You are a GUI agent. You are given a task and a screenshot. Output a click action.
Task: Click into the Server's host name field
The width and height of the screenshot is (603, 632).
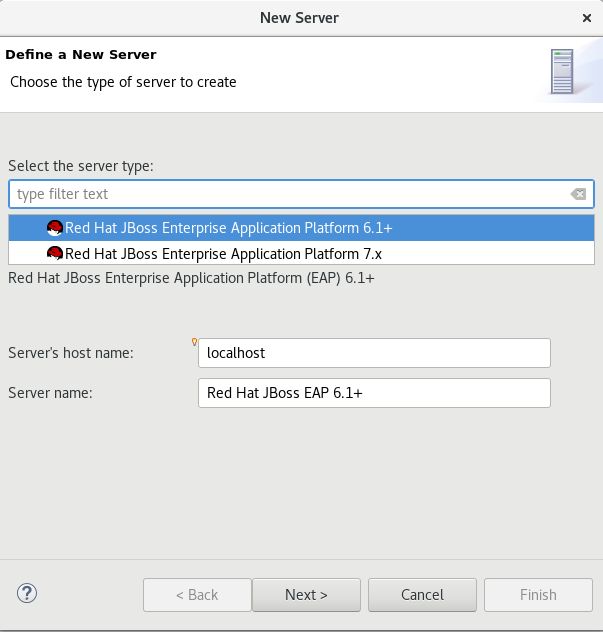point(374,353)
